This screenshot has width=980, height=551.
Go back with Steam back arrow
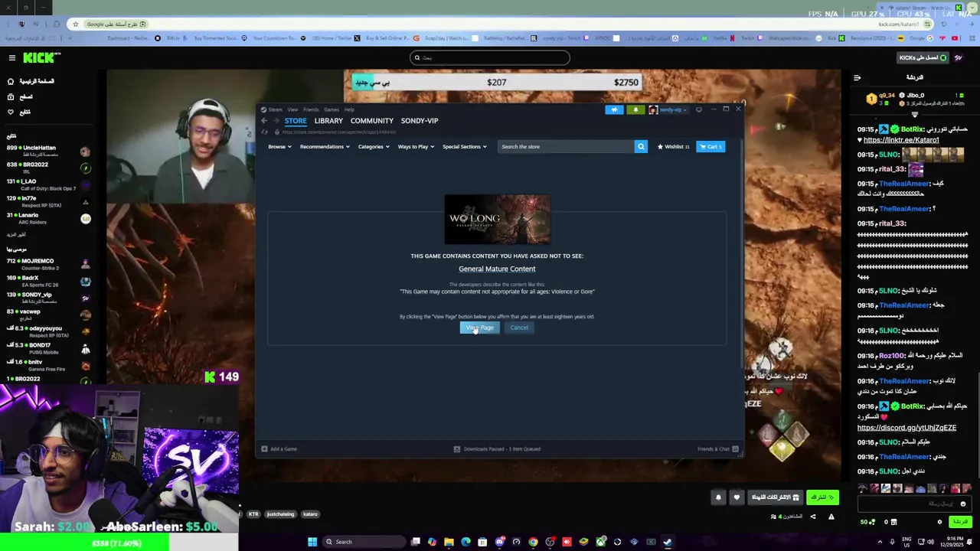pyautogui.click(x=263, y=121)
